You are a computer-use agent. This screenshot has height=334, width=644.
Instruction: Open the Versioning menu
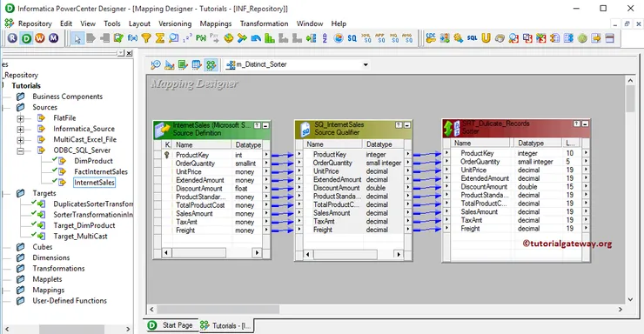coord(175,23)
